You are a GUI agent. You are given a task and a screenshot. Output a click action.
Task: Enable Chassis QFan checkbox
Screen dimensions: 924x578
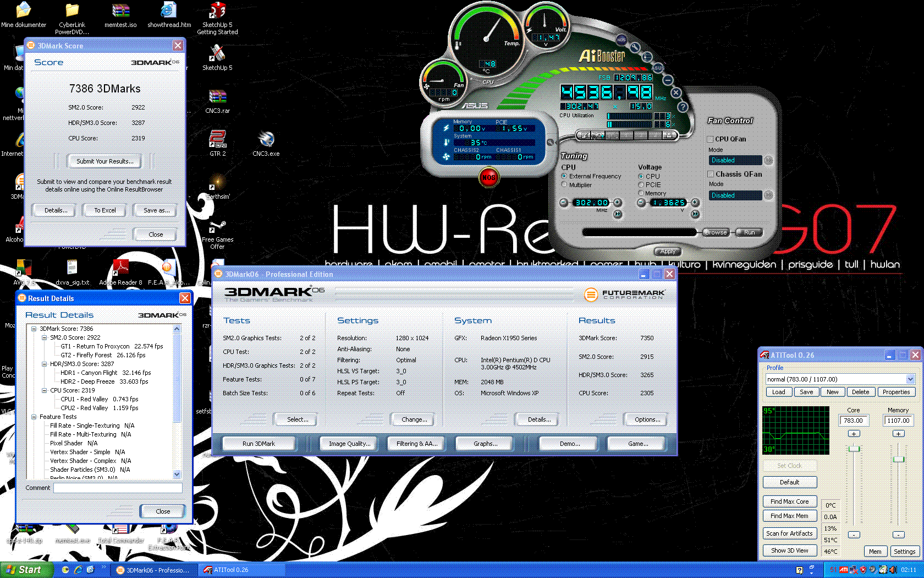(710, 174)
